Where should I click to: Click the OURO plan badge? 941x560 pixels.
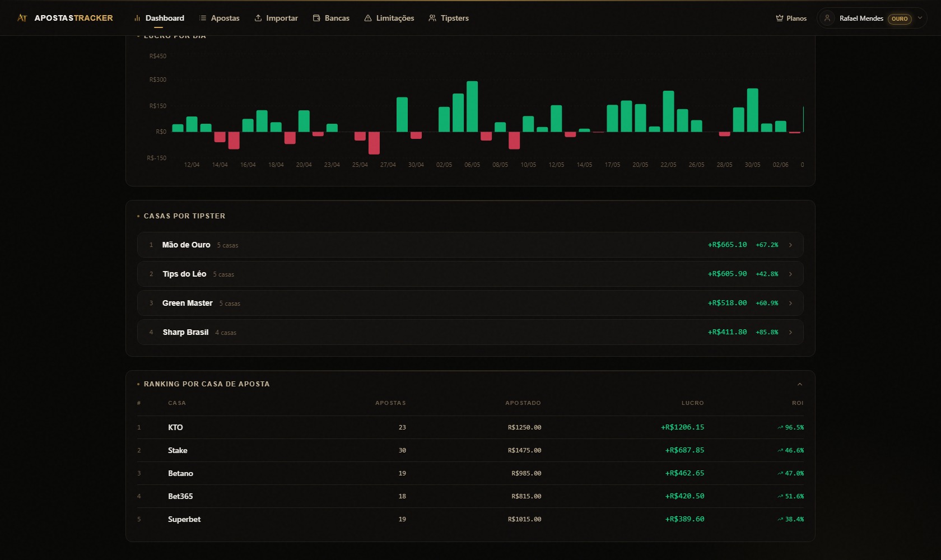[900, 18]
